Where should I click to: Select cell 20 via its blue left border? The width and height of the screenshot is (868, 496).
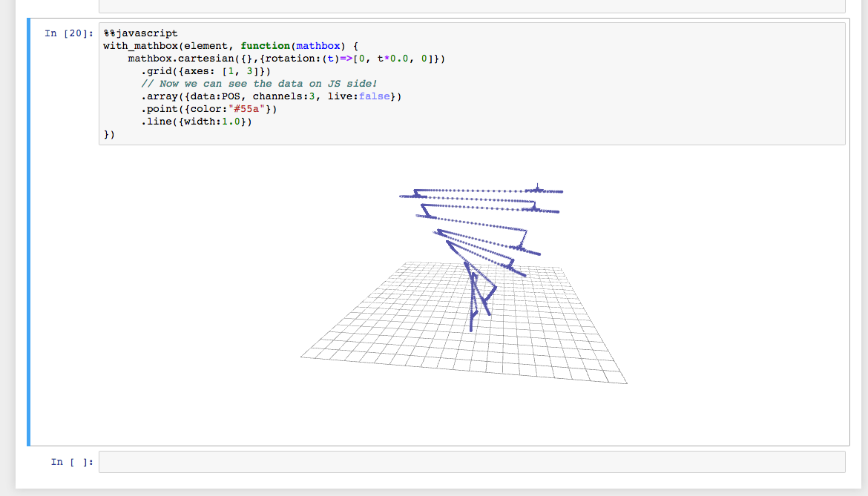tap(28, 231)
